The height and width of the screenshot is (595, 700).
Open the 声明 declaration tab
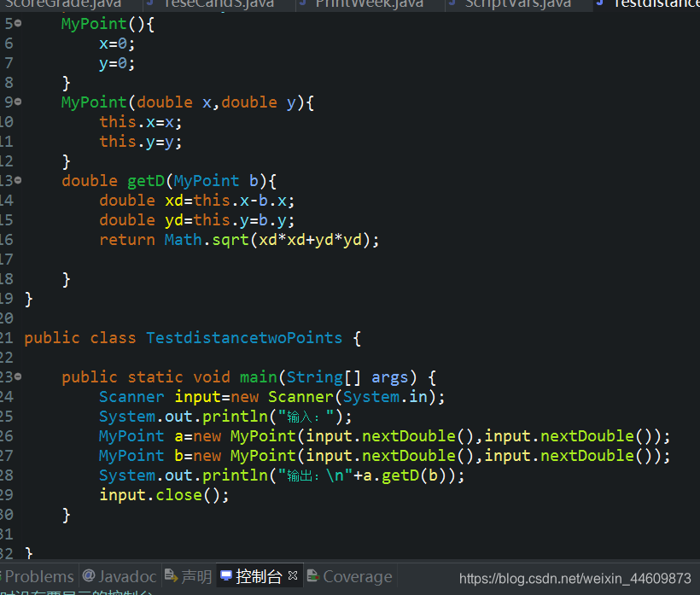(x=188, y=576)
